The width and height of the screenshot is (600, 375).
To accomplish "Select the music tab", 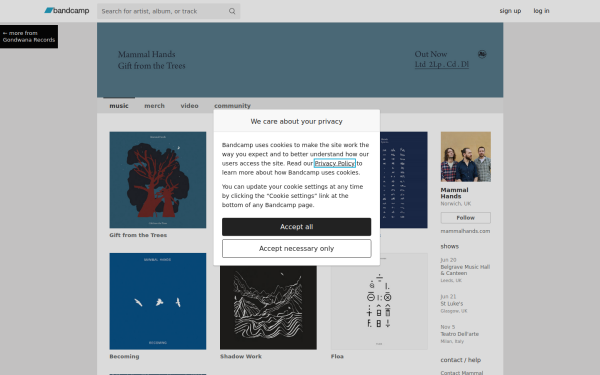I will pyautogui.click(x=119, y=106).
